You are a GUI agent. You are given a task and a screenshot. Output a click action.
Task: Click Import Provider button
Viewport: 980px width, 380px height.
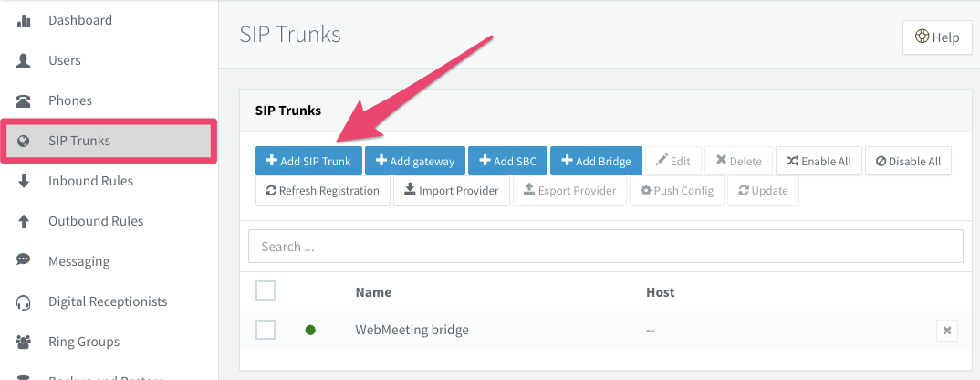(x=452, y=190)
